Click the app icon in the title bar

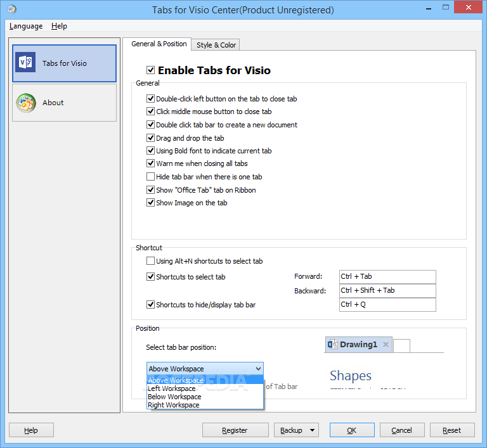tap(12, 9)
